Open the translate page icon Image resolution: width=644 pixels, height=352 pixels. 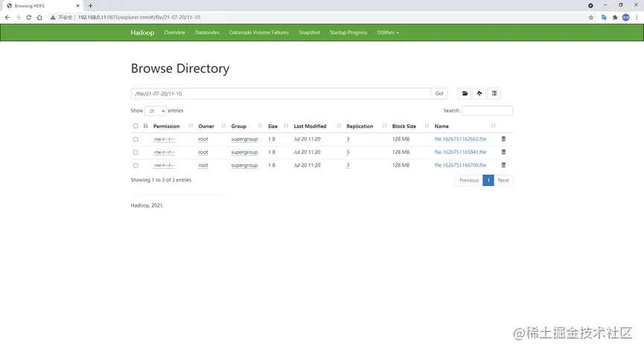point(604,17)
